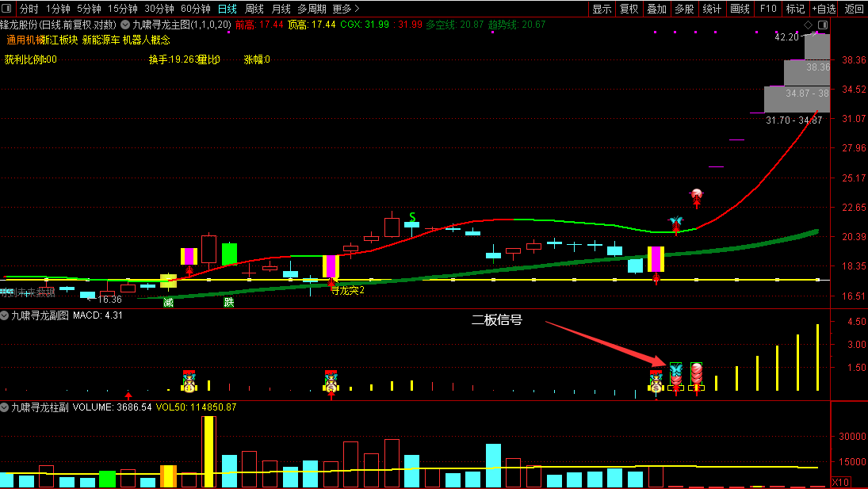Click the magenta candle labeled 寻龙突2

point(331,266)
